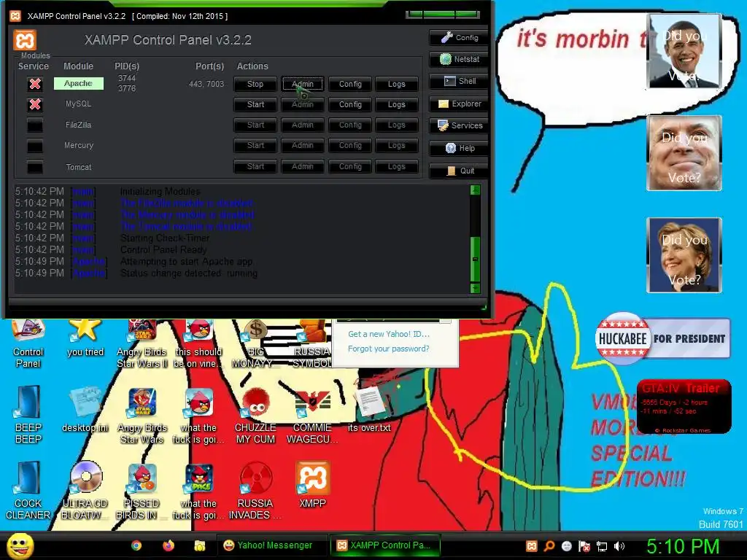Open XAMPP Help
The image size is (747, 560).
pos(458,148)
